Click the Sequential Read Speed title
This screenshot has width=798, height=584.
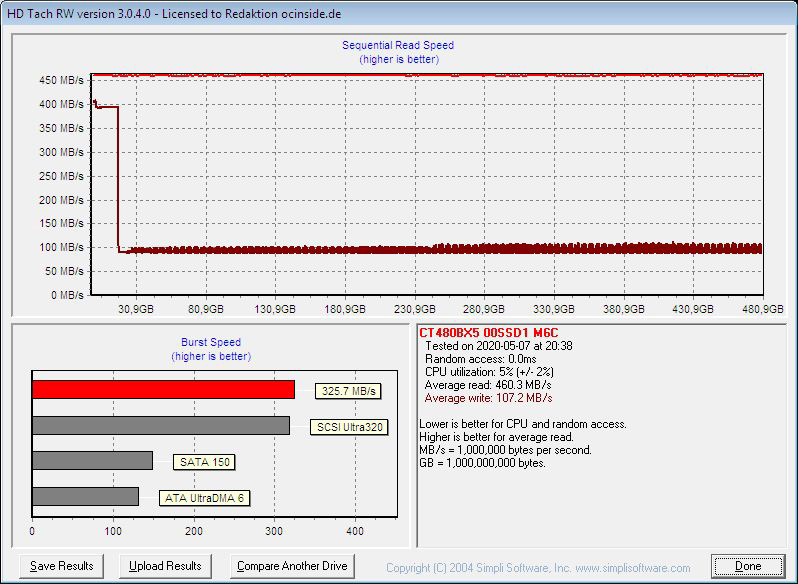pos(398,45)
